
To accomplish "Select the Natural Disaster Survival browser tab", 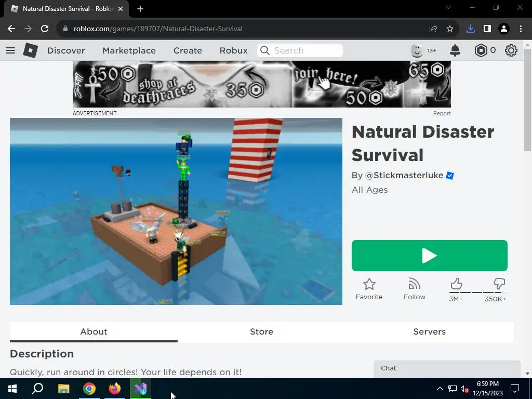I will tap(67, 9).
